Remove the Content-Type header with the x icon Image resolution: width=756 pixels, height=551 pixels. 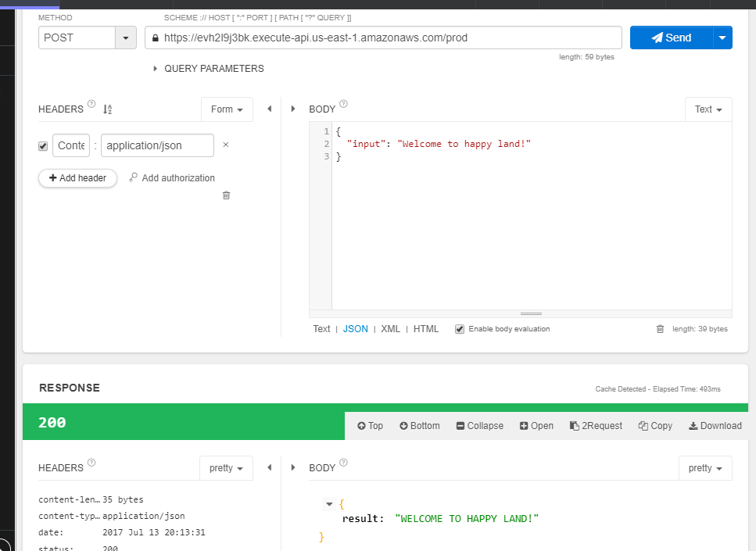tap(226, 145)
